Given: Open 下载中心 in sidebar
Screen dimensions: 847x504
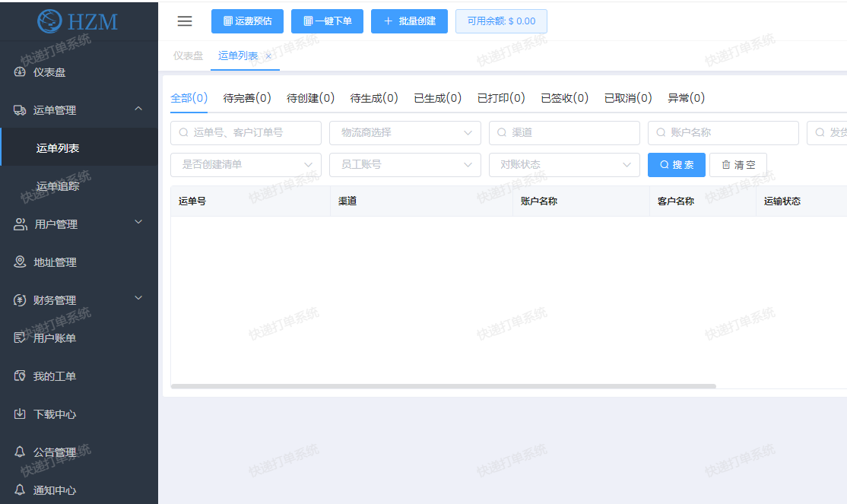Looking at the screenshot, I should tap(55, 414).
